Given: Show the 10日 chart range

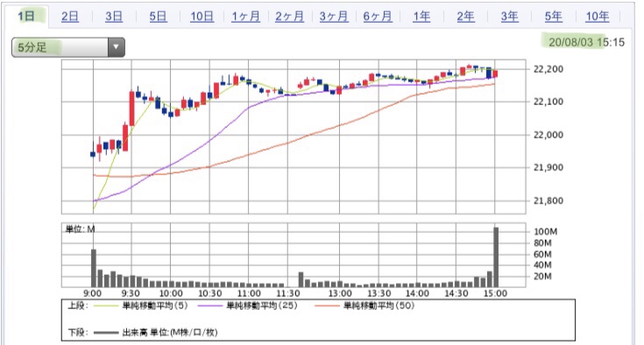Looking at the screenshot, I should click(202, 17).
